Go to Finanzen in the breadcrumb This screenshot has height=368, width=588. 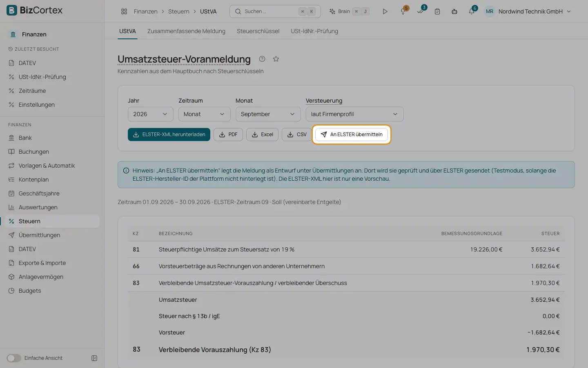pos(145,11)
